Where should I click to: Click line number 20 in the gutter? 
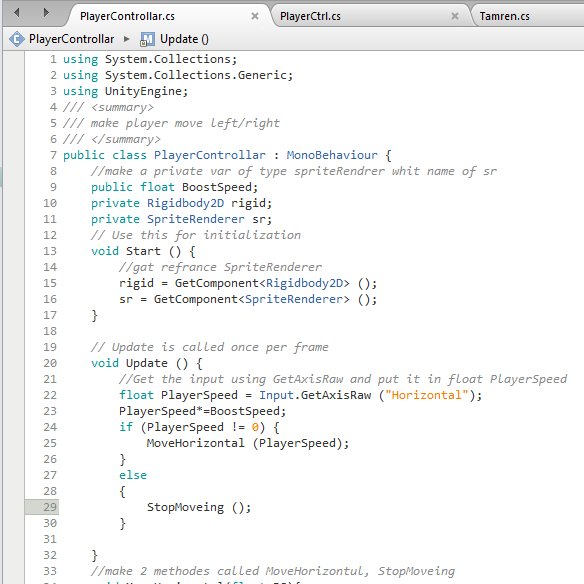[x=50, y=363]
